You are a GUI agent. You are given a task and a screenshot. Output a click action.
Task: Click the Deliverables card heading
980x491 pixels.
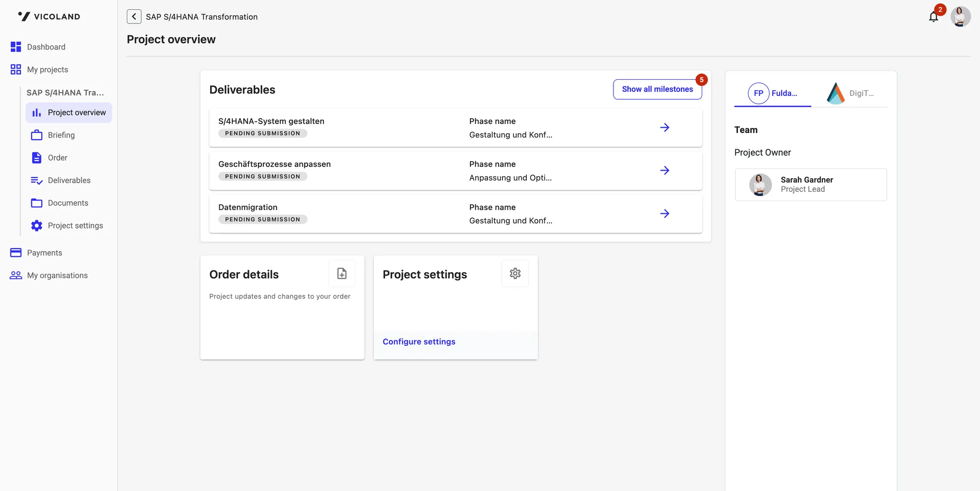pos(242,90)
